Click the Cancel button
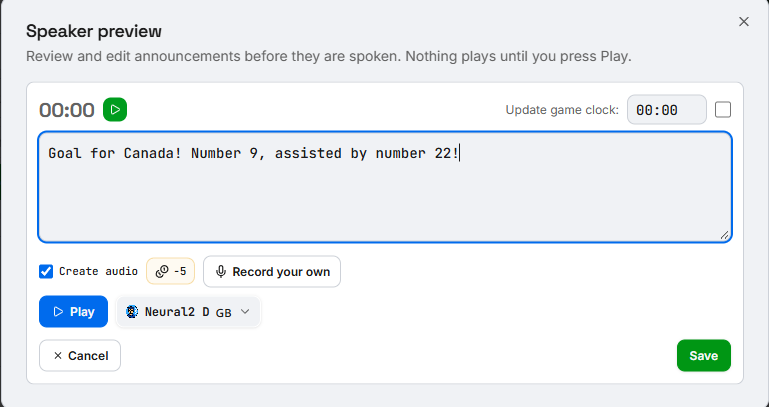This screenshot has height=407, width=769. (x=80, y=356)
